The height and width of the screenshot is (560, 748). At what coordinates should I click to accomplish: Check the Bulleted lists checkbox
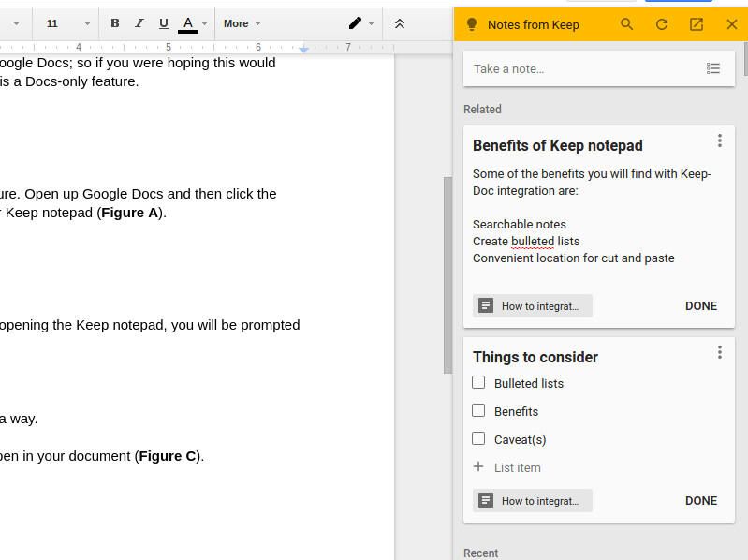click(x=478, y=382)
